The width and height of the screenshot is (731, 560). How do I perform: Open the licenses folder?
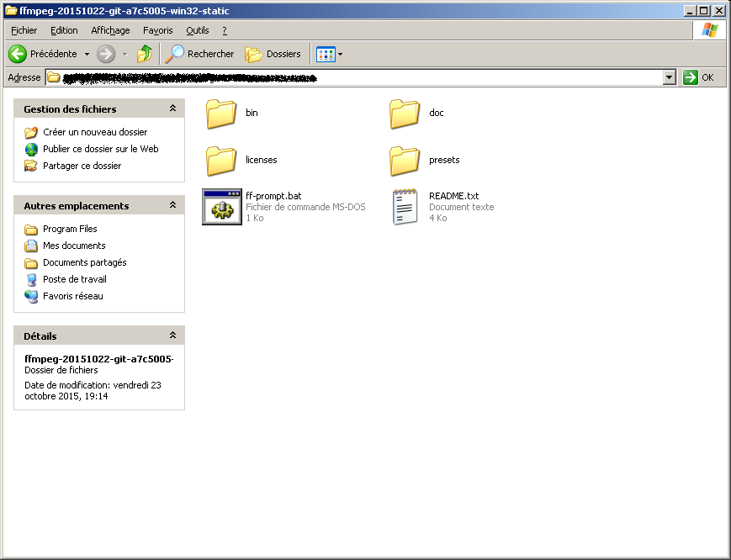222,160
